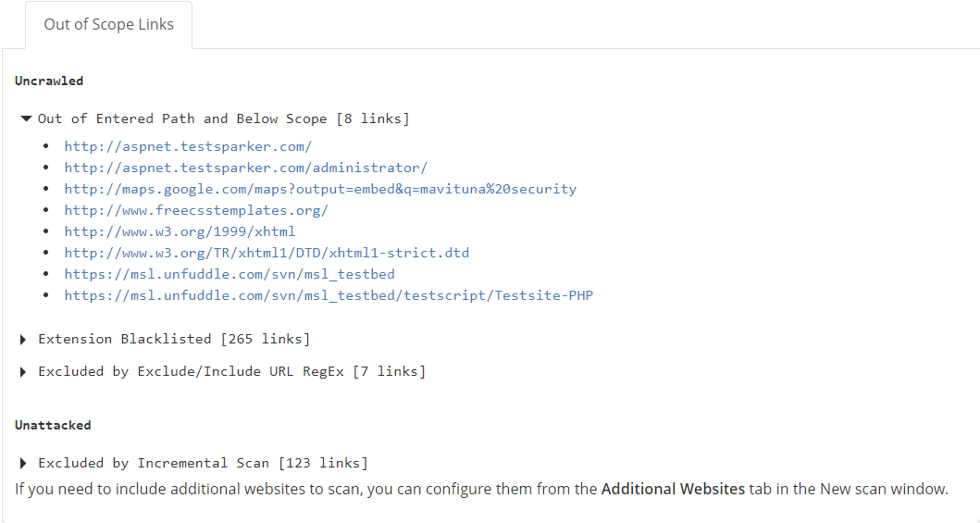The image size is (980, 523).
Task: Open the www.w3.org/1999/xhtml link
Action: point(180,231)
